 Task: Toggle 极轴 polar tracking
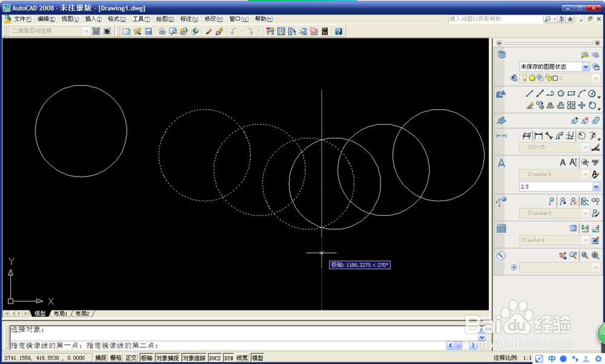pos(146,358)
